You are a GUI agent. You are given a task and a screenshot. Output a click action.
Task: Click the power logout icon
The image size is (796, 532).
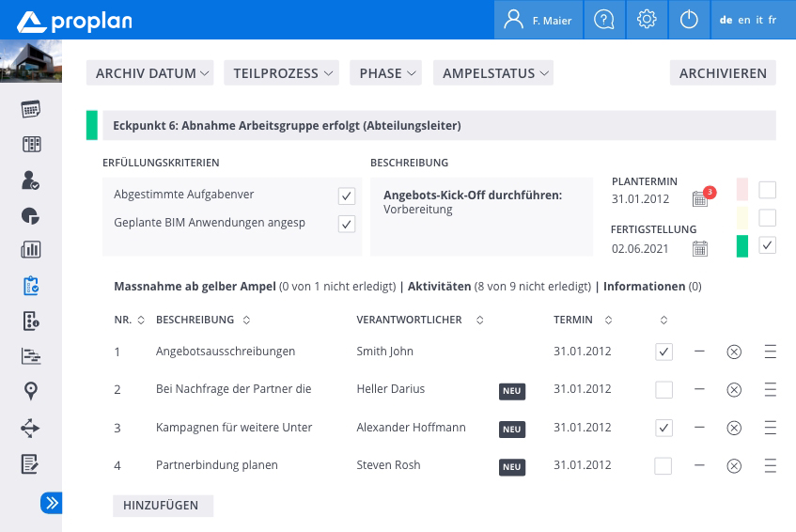tap(689, 20)
